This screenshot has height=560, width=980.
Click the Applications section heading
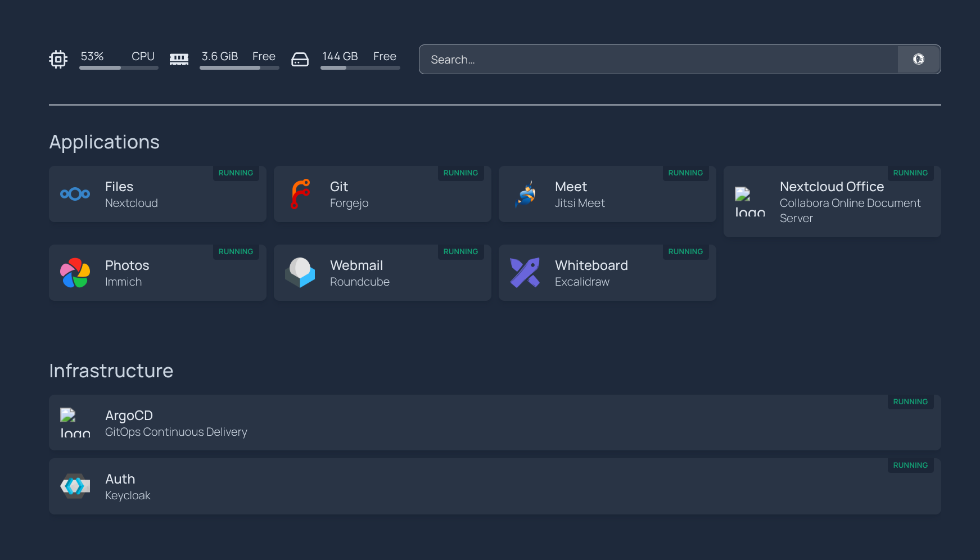tap(105, 142)
